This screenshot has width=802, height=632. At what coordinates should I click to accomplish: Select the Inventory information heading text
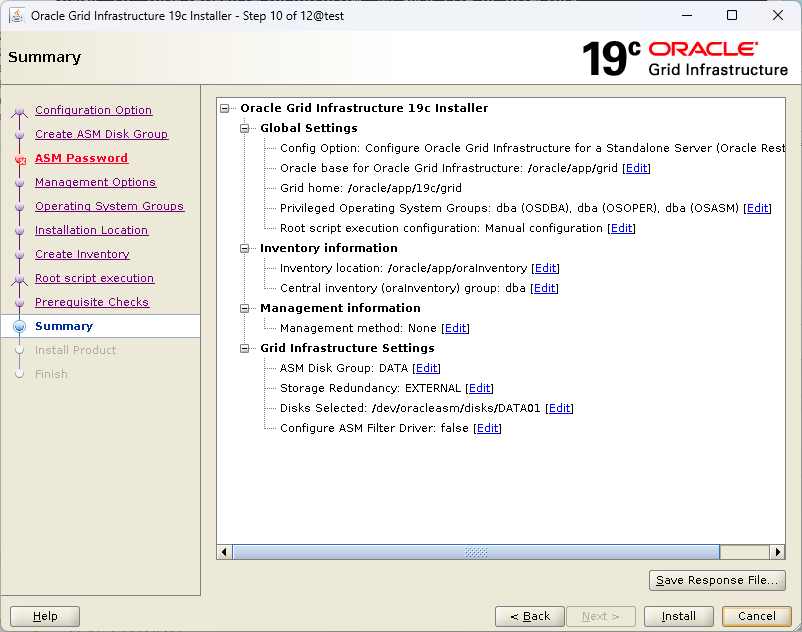pos(329,249)
